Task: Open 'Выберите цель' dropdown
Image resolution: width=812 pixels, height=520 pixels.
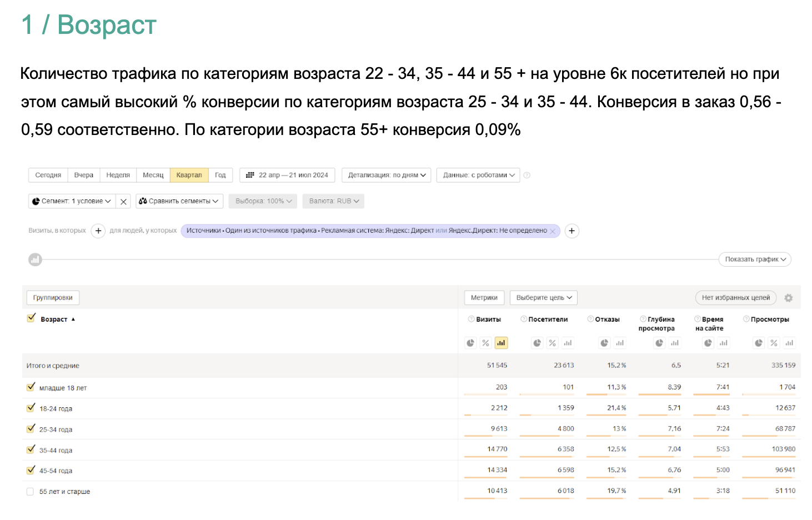Action: coord(544,298)
